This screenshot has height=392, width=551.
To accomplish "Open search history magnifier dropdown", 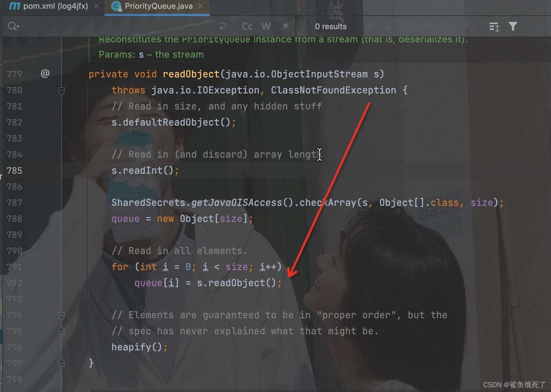I will coord(14,26).
